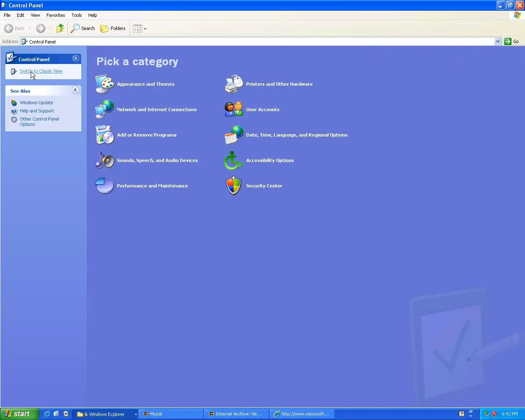Click the Printers and Other Hardware label

(x=279, y=84)
